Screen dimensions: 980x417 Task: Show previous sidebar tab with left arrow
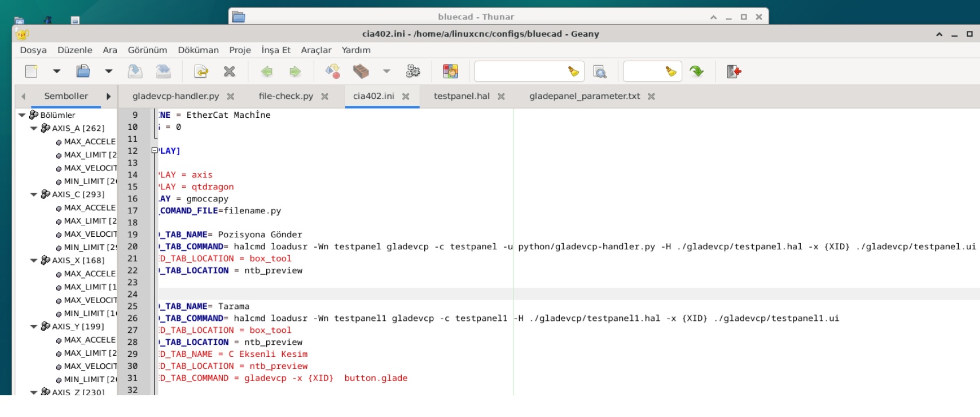coord(23,97)
